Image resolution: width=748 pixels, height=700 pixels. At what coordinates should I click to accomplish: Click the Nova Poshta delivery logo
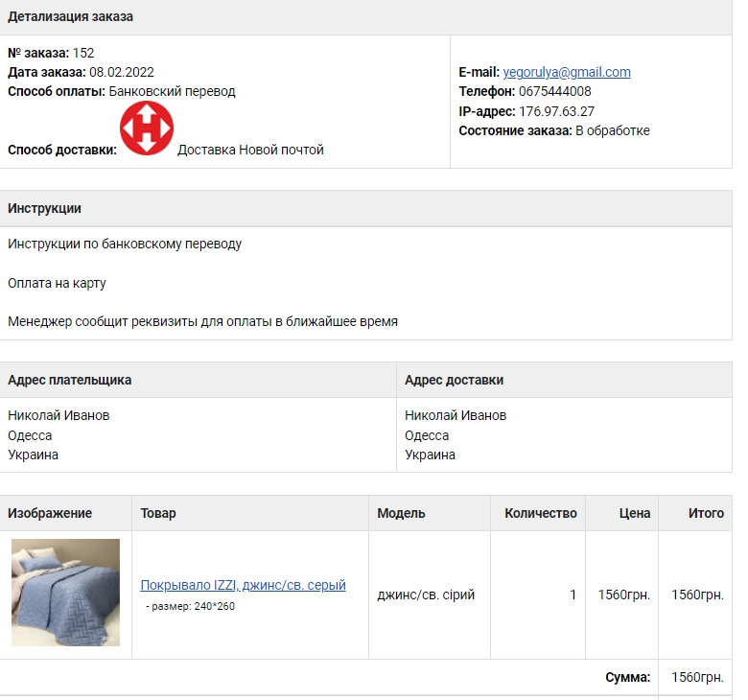tap(147, 128)
